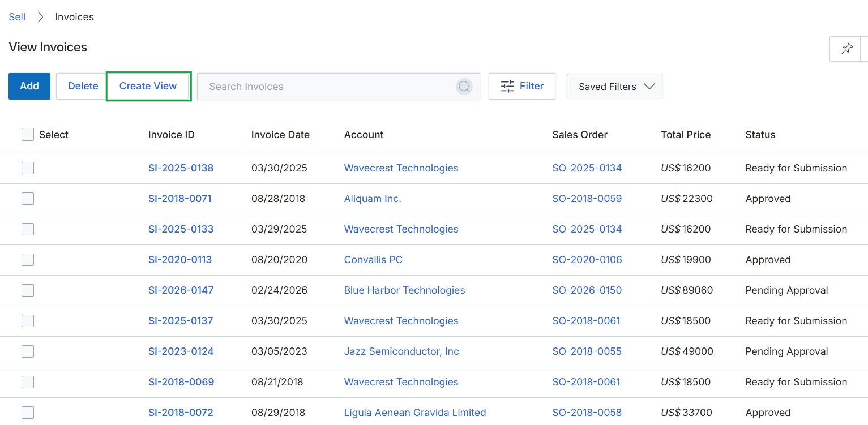Open invoice SI-2023-0124

pos(181,351)
